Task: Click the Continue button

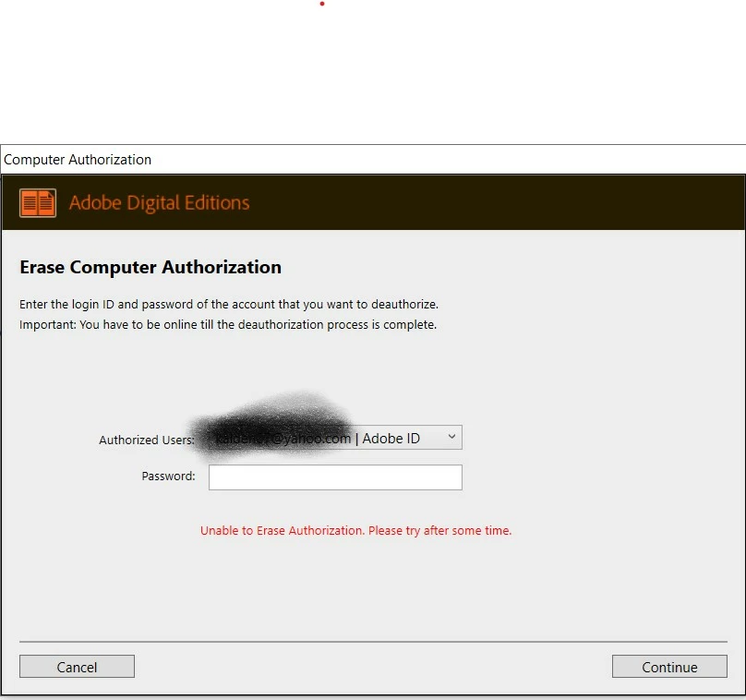Action: point(669,666)
